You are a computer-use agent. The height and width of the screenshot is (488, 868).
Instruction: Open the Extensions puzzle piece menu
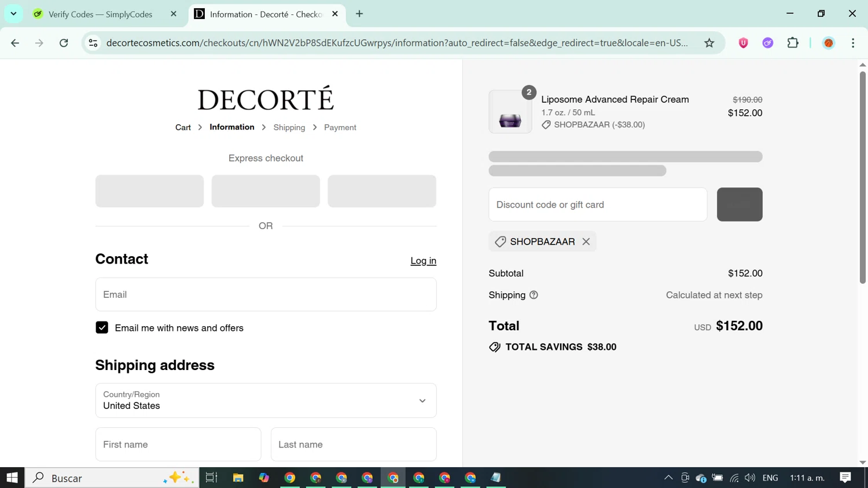pyautogui.click(x=793, y=43)
